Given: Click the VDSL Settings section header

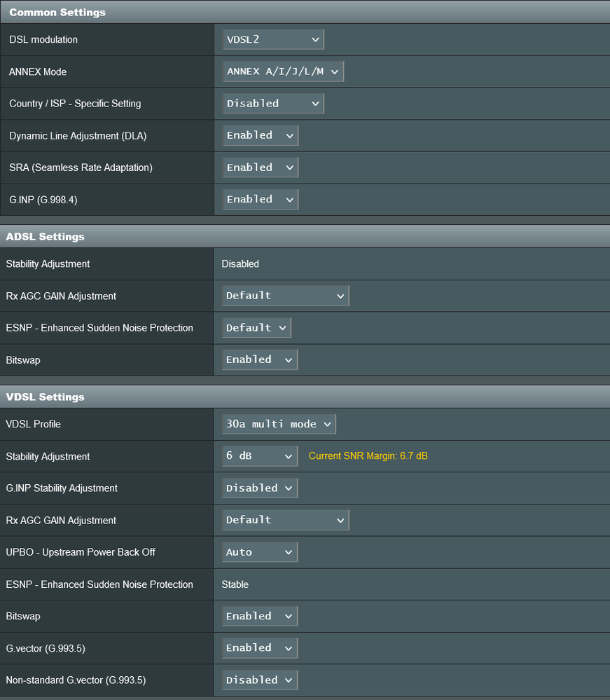Looking at the screenshot, I should pos(45,397).
